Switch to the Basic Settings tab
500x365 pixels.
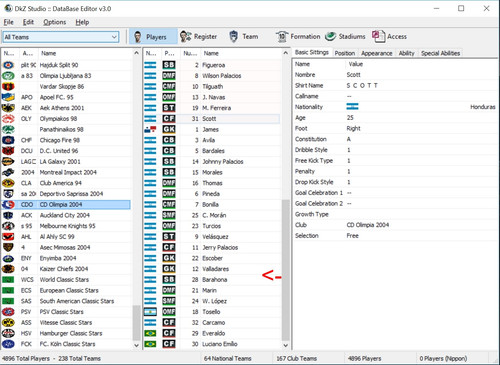311,52
